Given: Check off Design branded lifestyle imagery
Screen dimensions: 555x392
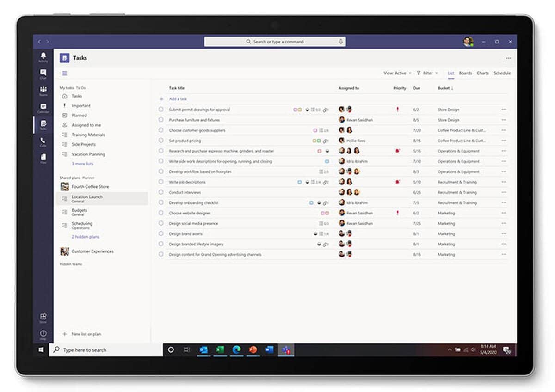Looking at the screenshot, I should [161, 244].
